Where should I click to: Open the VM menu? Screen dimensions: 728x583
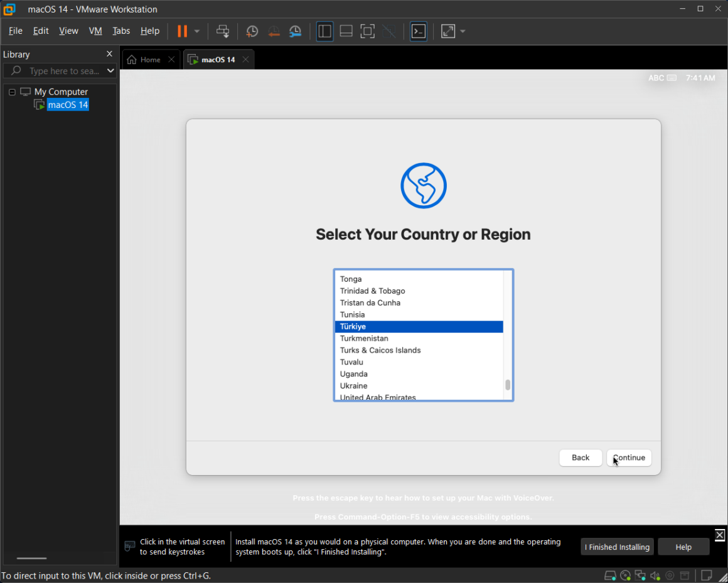coord(95,31)
